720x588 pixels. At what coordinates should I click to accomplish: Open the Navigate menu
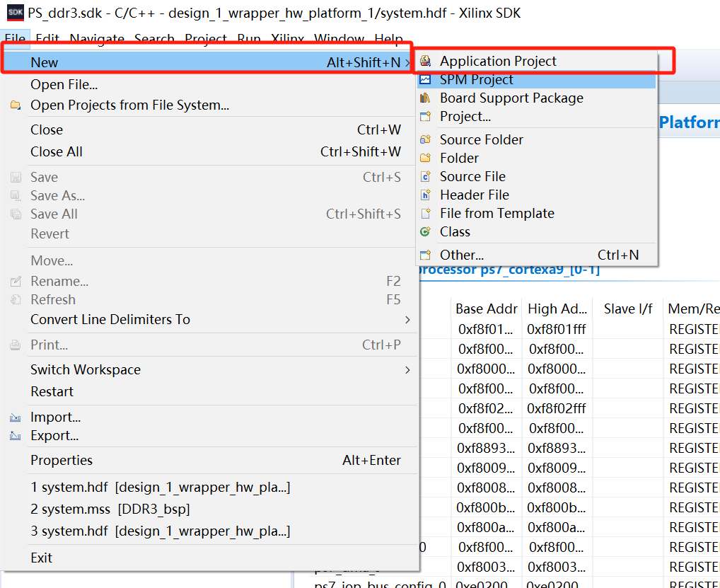(97, 39)
